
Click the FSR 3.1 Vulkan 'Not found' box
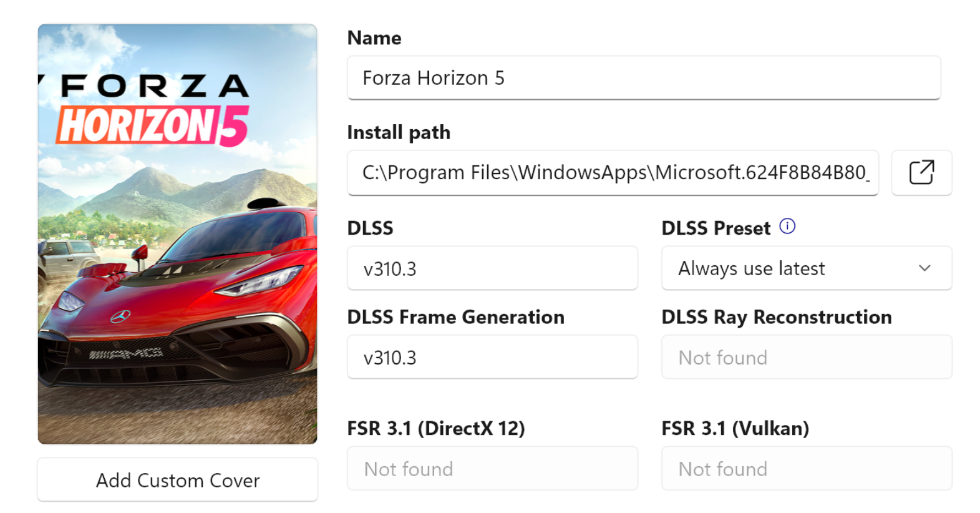click(x=806, y=469)
